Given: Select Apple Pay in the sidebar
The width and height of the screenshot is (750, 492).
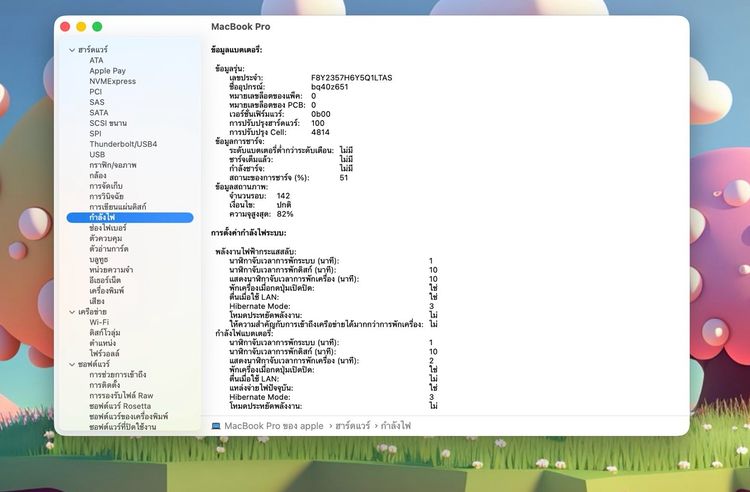Looking at the screenshot, I should (x=108, y=71).
